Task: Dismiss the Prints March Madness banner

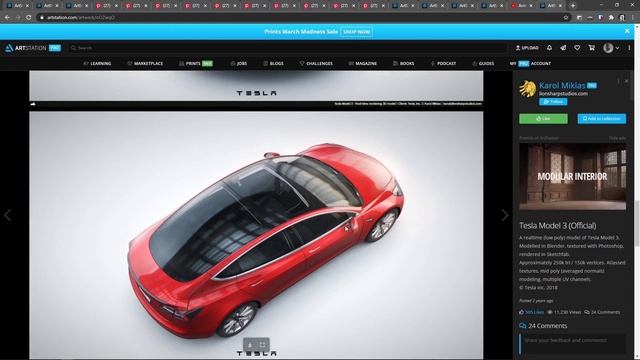Action: point(627,31)
